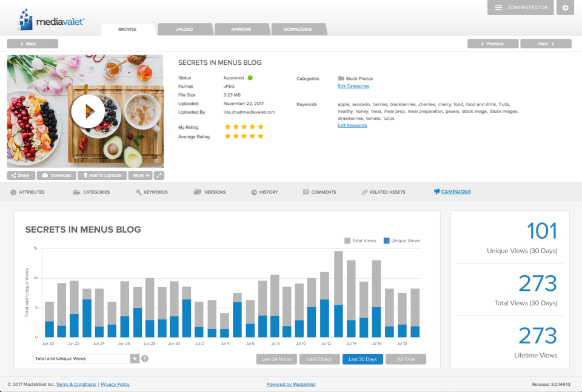
Task: Set My Rating to three stars
Action: [x=244, y=127]
